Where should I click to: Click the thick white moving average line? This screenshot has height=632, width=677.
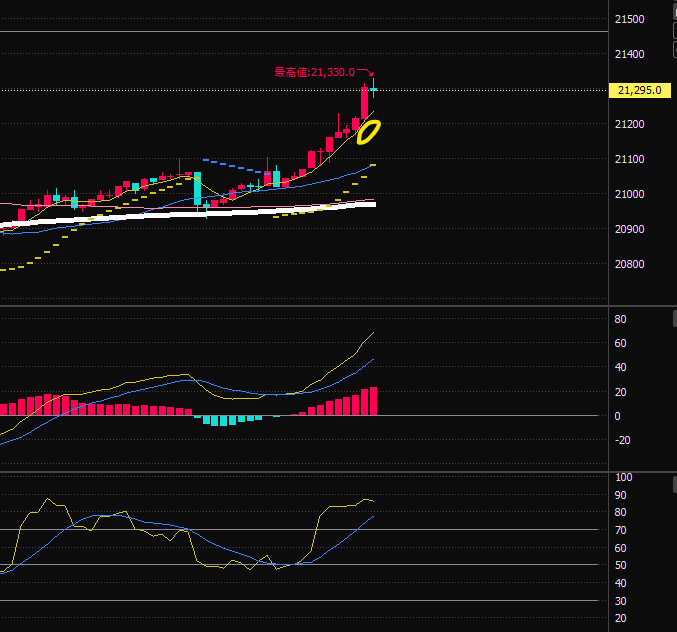200,213
